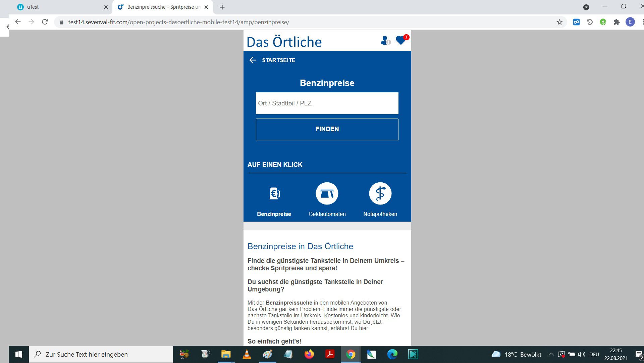Viewport: 644px width, 363px height.
Task: Open favorites heart icon with badge 7
Action: tap(402, 40)
